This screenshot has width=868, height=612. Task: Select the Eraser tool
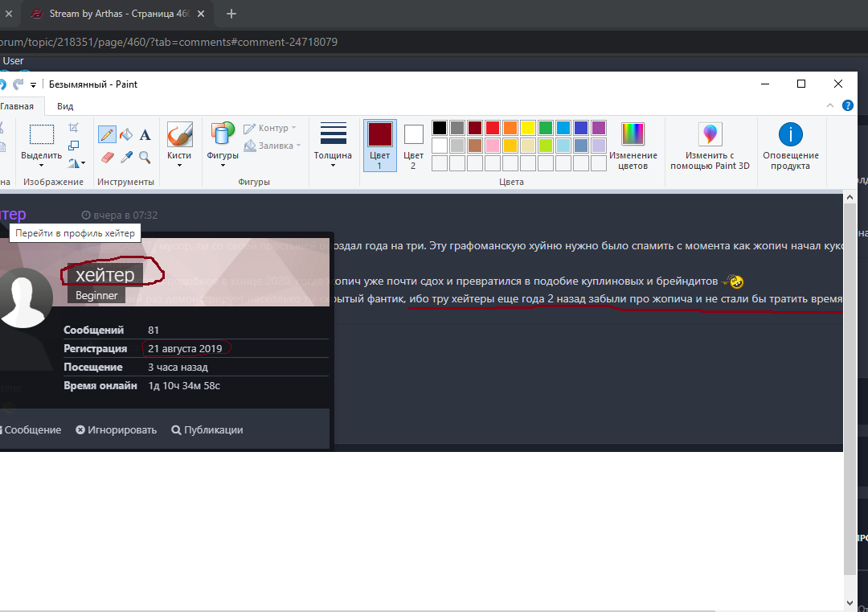(106, 157)
